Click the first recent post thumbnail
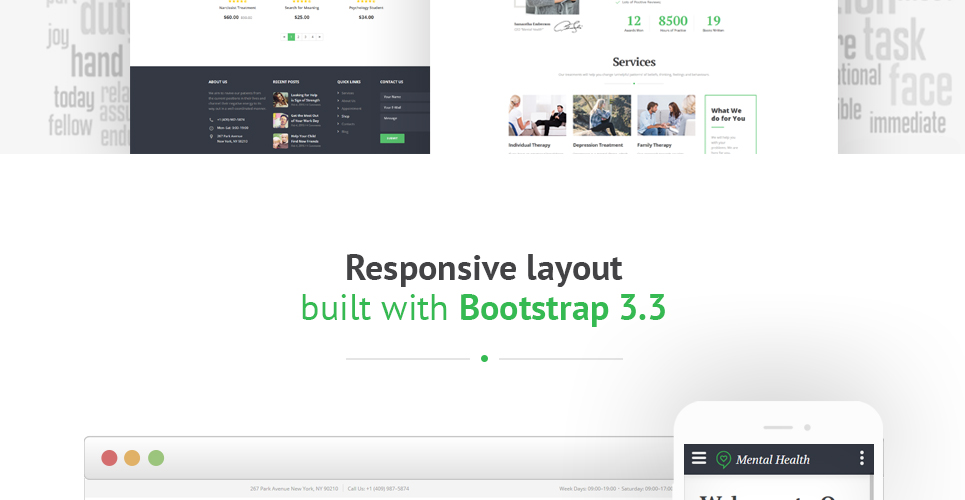The image size is (965, 500). point(281,99)
